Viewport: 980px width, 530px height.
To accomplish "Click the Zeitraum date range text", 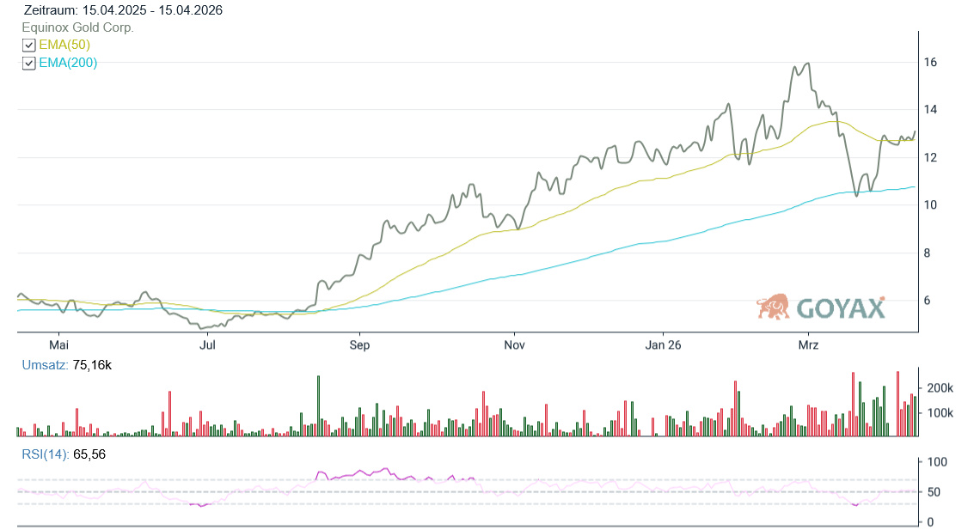I will click(123, 10).
